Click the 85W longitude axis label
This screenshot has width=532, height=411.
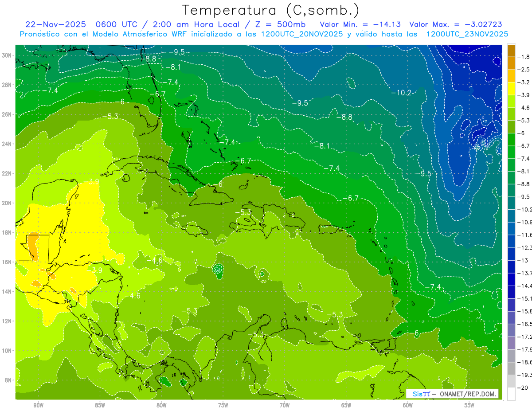pyautogui.click(x=100, y=406)
